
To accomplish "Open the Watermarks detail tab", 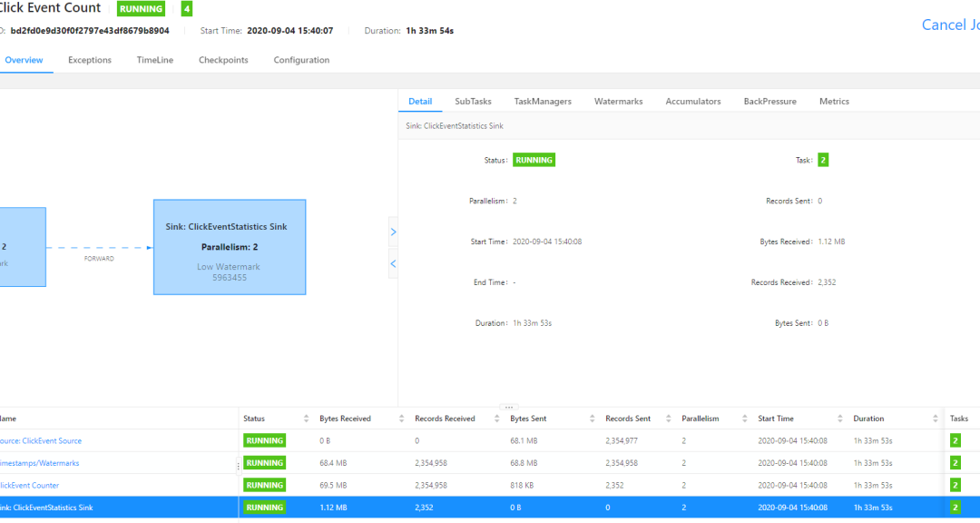I will [x=618, y=102].
